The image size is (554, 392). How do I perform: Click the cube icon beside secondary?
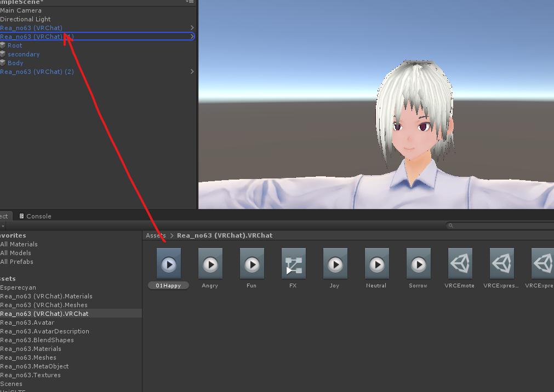coord(3,54)
